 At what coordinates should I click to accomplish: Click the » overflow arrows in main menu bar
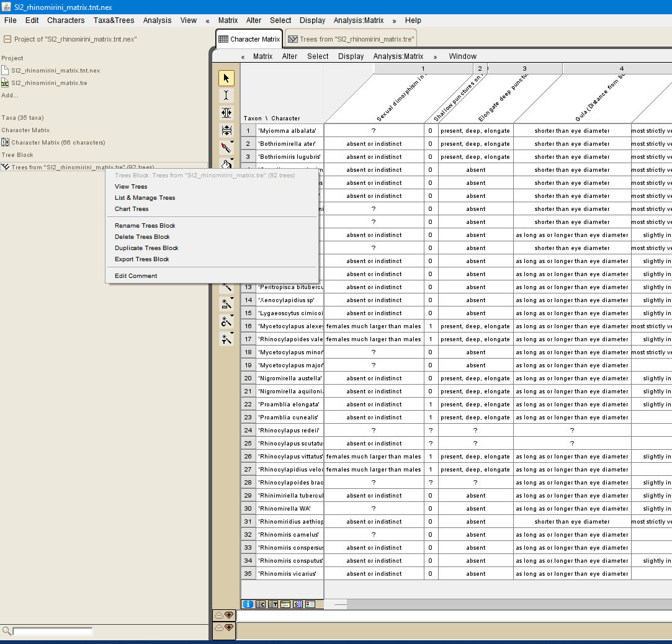click(x=394, y=20)
